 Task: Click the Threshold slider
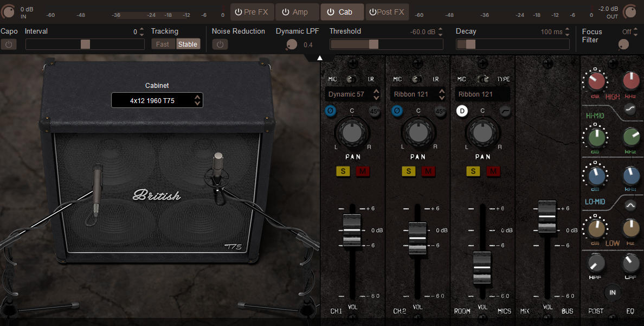387,44
